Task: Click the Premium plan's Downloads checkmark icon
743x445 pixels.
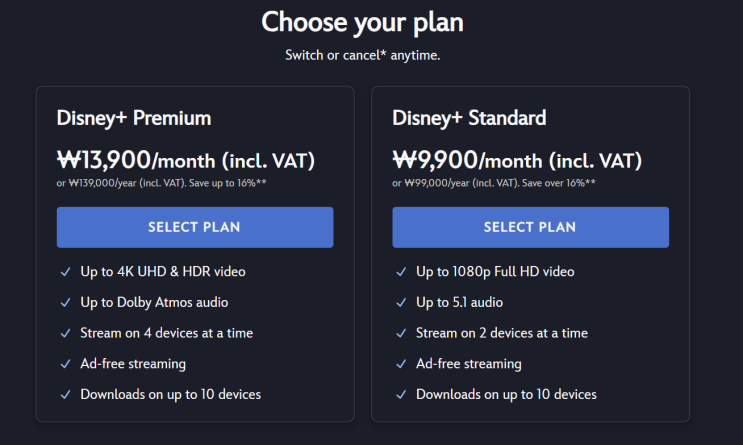Action: (x=65, y=395)
